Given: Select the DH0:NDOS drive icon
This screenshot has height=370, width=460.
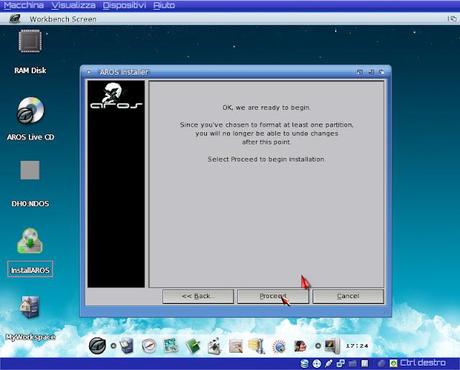Looking at the screenshot, I should click(x=30, y=170).
